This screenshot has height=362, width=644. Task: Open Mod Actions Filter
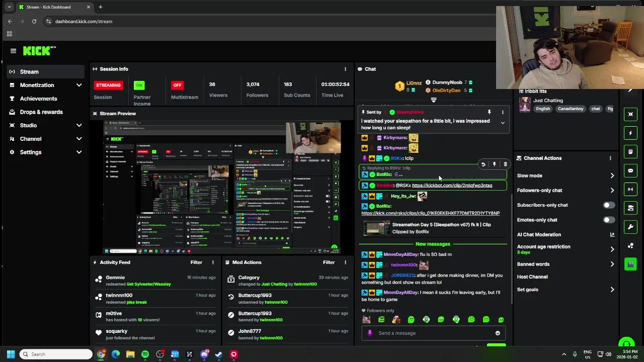click(x=329, y=262)
